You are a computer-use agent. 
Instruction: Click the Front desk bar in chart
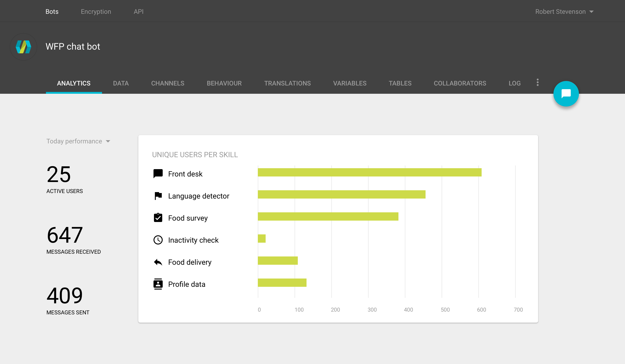369,172
